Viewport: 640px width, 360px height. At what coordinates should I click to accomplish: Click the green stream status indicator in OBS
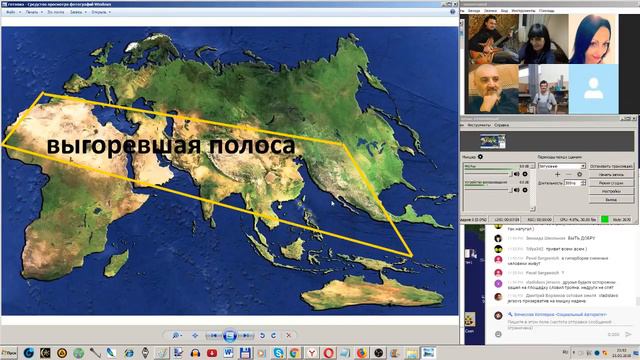pyautogui.click(x=604, y=219)
